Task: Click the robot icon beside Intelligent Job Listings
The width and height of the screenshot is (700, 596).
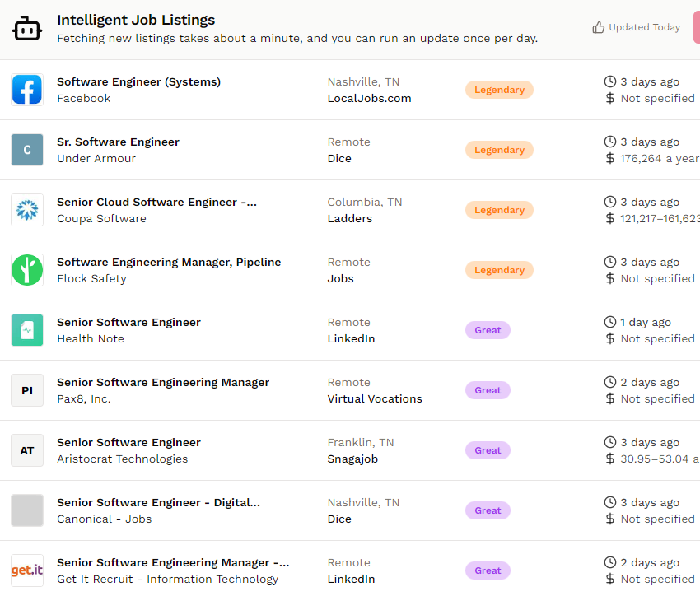Action: pos(26,28)
